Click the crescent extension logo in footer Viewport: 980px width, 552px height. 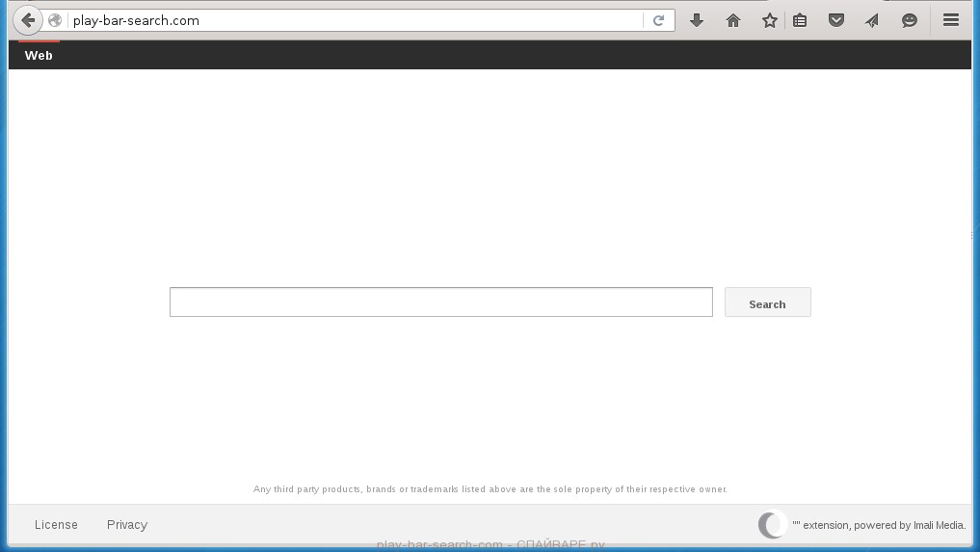[x=773, y=524]
